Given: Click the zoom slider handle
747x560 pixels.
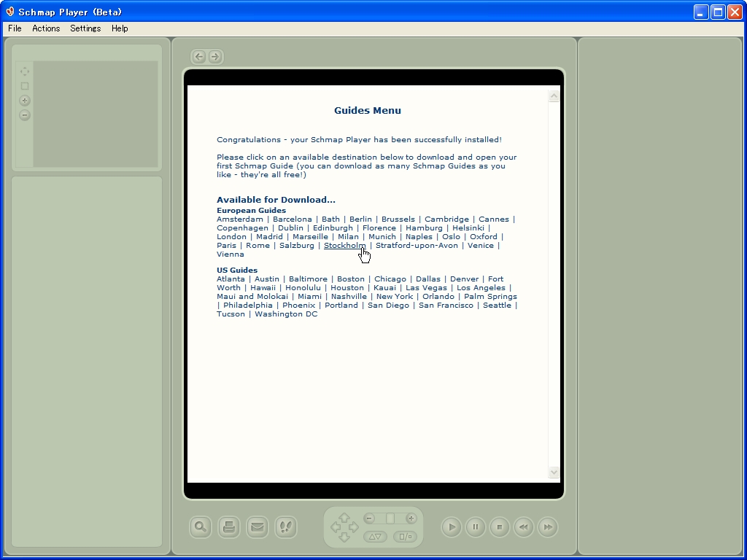Looking at the screenshot, I should pyautogui.click(x=390, y=518).
